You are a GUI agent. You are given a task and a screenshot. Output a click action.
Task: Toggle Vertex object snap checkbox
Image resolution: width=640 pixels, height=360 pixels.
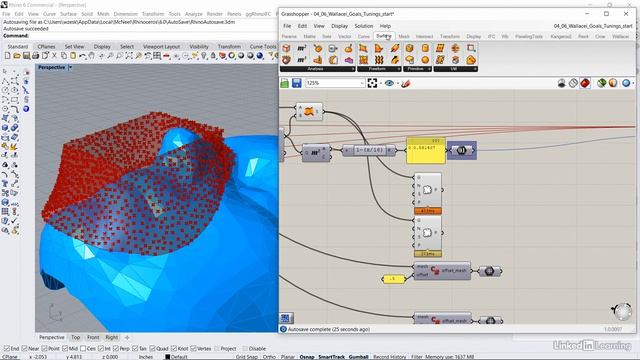(193, 349)
